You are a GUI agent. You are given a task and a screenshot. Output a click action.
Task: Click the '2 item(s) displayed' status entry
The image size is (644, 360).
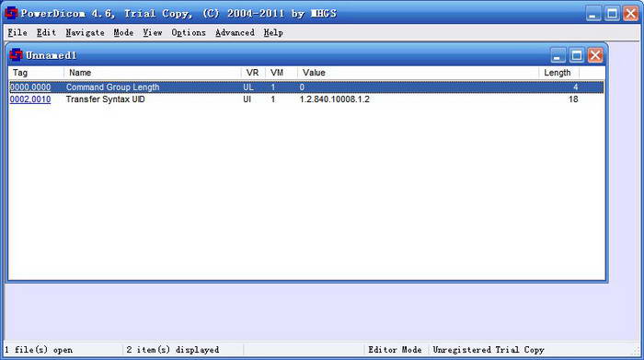(x=173, y=350)
